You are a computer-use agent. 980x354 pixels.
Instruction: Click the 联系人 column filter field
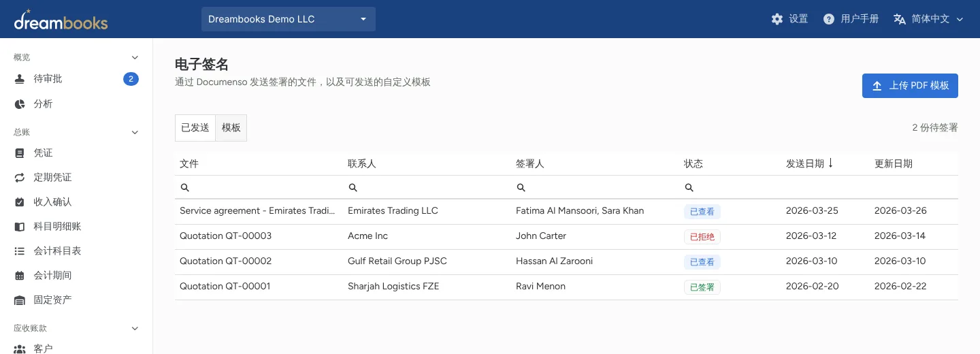[x=427, y=187]
